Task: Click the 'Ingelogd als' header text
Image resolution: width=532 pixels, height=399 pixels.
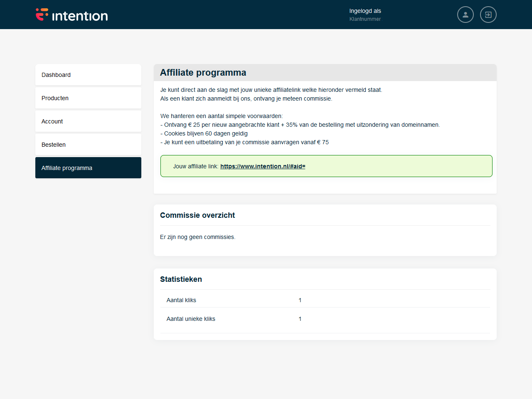Action: pos(365,11)
